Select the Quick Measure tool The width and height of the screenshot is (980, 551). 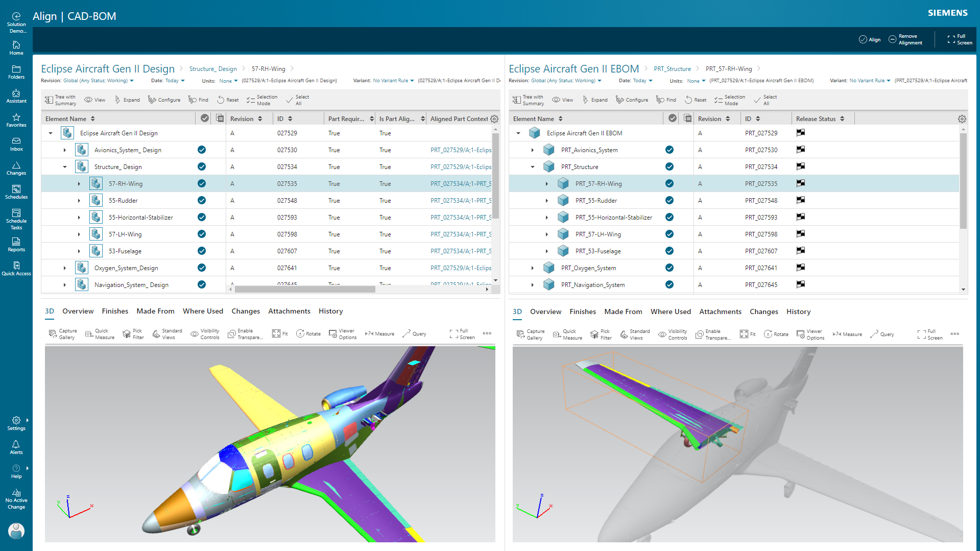99,333
